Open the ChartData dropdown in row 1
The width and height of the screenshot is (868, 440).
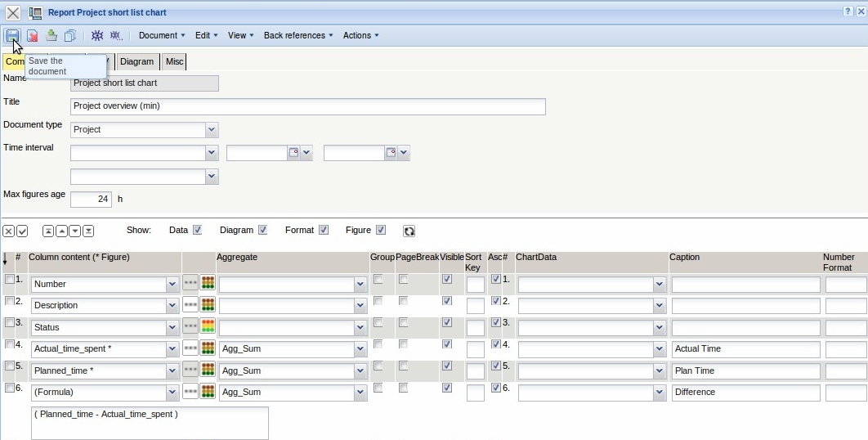coord(659,285)
